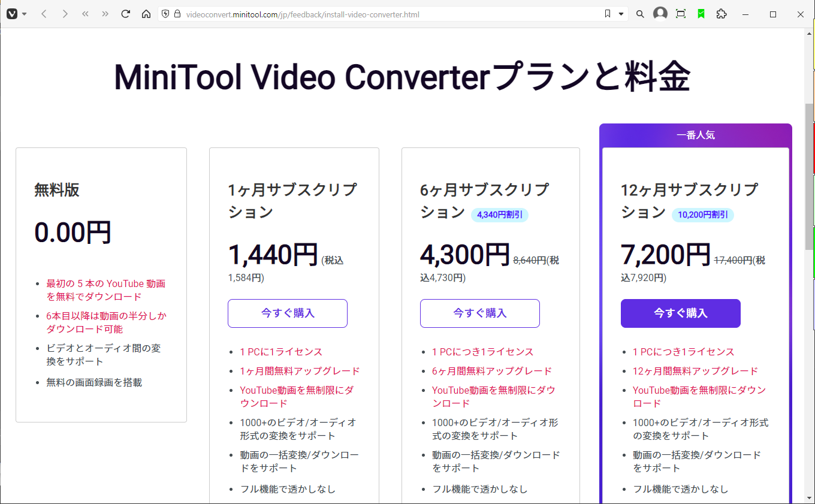Click ビデオとオーディオ間の変換をサポート text
Image resolution: width=815 pixels, height=504 pixels.
coord(104,355)
